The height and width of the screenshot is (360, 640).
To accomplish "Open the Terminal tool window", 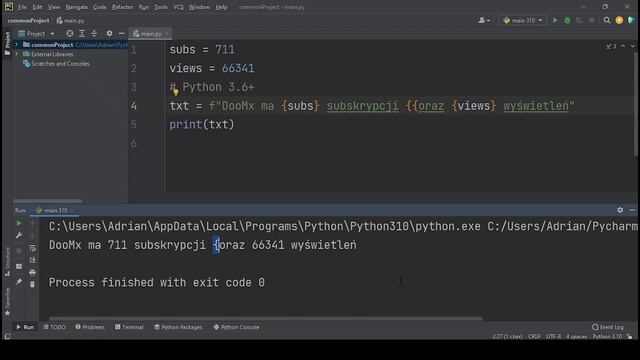I will (x=129, y=327).
